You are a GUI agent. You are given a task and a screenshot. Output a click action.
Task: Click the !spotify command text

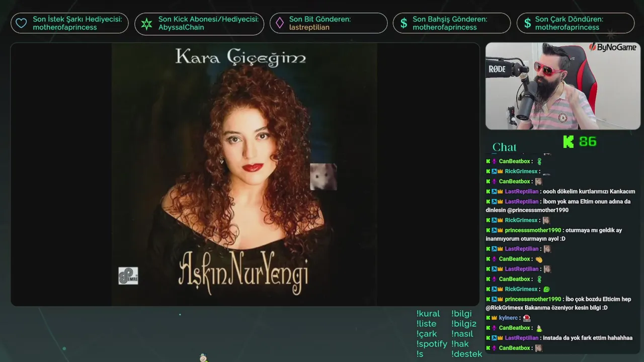[x=432, y=344]
